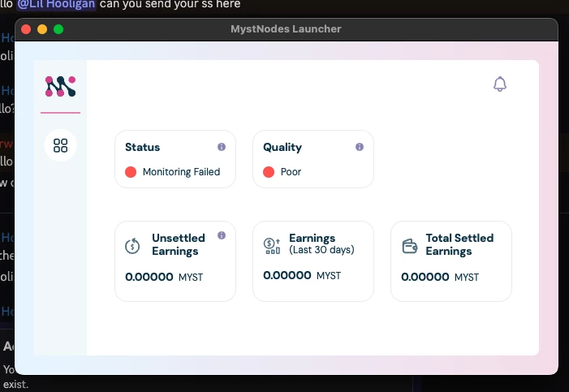Show info tooltip for Status card
Viewport: 569px width, 392px height.
point(222,147)
